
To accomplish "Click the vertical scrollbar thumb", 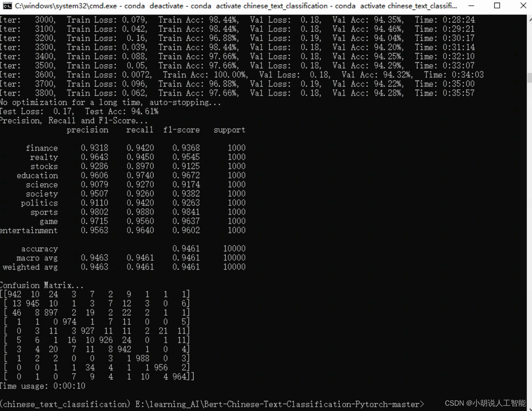I will tap(529, 78).
